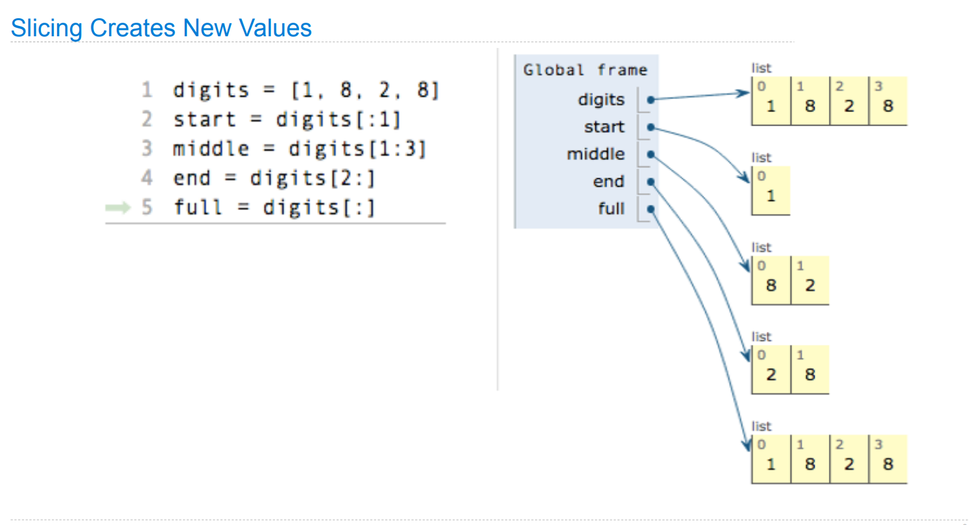Click the pointer dot next to start

pyautogui.click(x=650, y=127)
